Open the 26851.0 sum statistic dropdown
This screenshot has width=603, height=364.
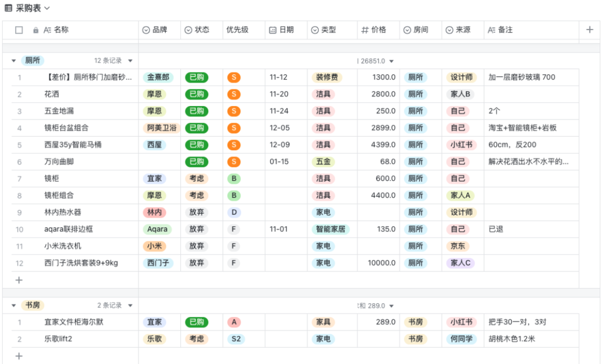coord(391,61)
